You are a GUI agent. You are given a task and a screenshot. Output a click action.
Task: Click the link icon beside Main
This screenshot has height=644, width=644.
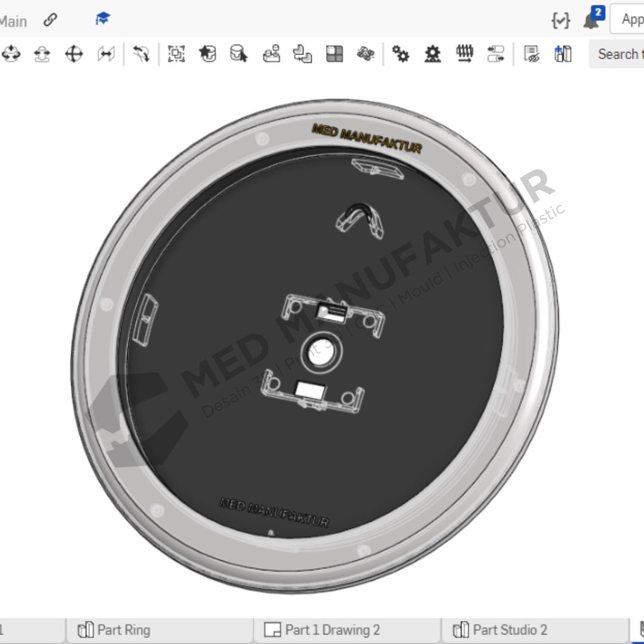pyautogui.click(x=50, y=20)
